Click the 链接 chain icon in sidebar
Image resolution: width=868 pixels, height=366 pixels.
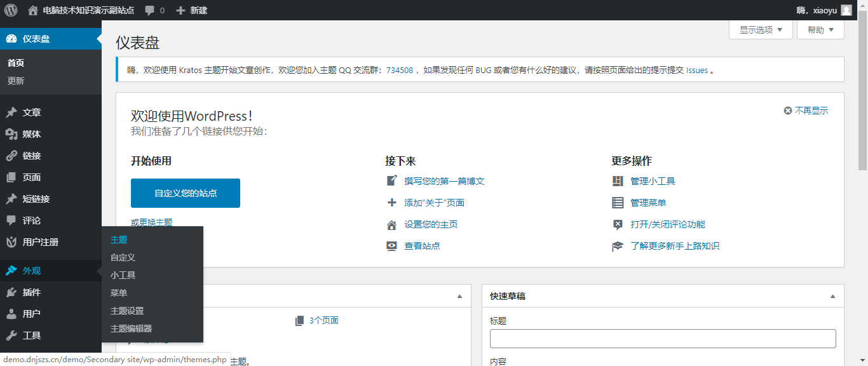(11, 156)
